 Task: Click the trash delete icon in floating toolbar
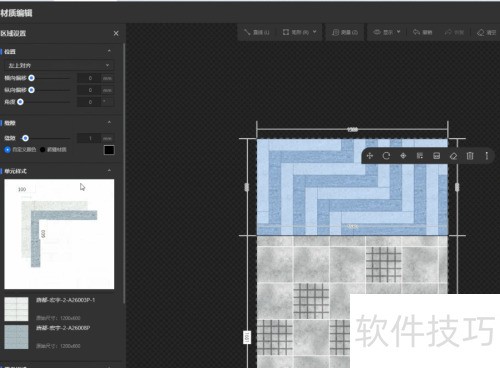[470, 156]
